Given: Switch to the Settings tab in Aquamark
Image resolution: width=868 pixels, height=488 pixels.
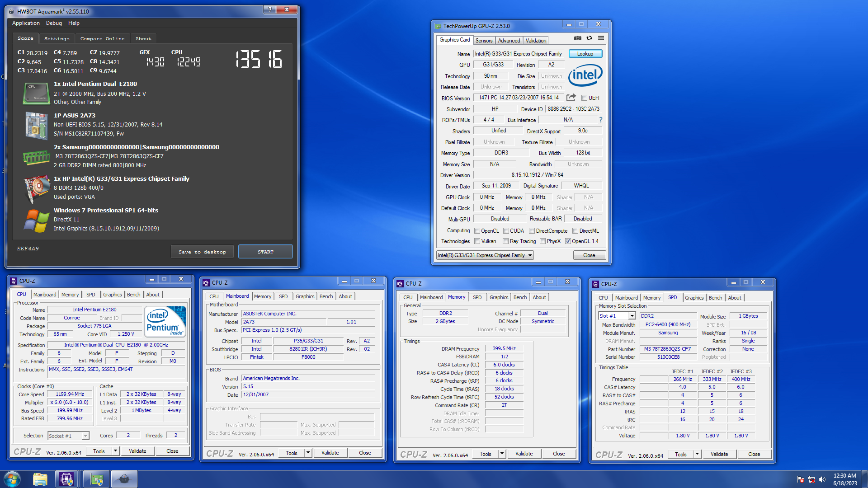Looking at the screenshot, I should (57, 39).
